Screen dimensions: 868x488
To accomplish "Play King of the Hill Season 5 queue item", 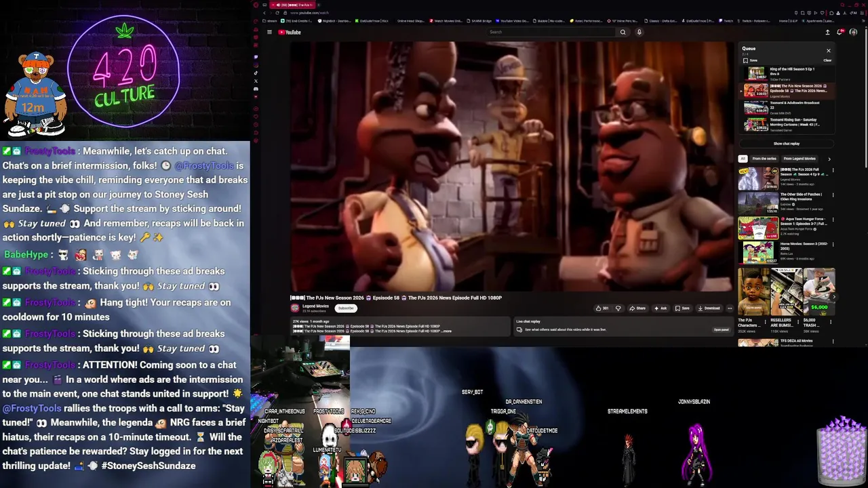I will (x=788, y=74).
